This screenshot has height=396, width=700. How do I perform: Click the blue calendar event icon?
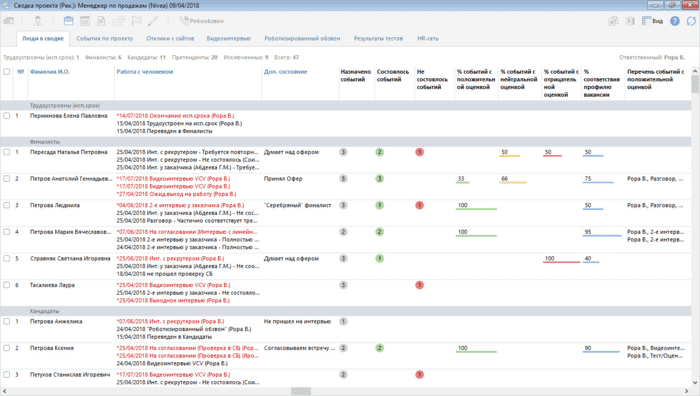[x=68, y=21]
